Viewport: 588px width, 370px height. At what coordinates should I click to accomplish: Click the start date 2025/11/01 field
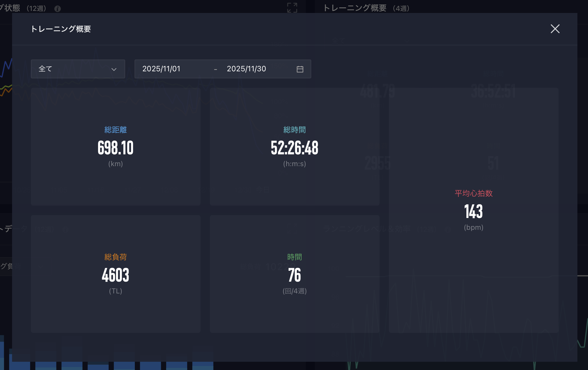[x=161, y=69]
